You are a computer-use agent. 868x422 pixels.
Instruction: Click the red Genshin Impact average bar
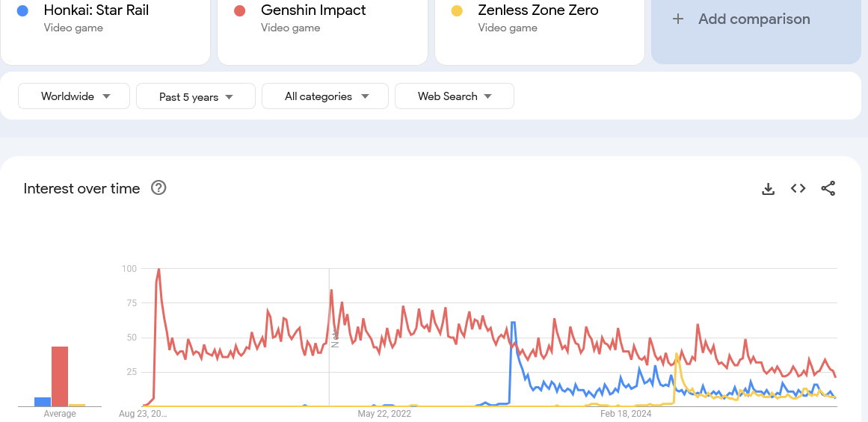60,376
